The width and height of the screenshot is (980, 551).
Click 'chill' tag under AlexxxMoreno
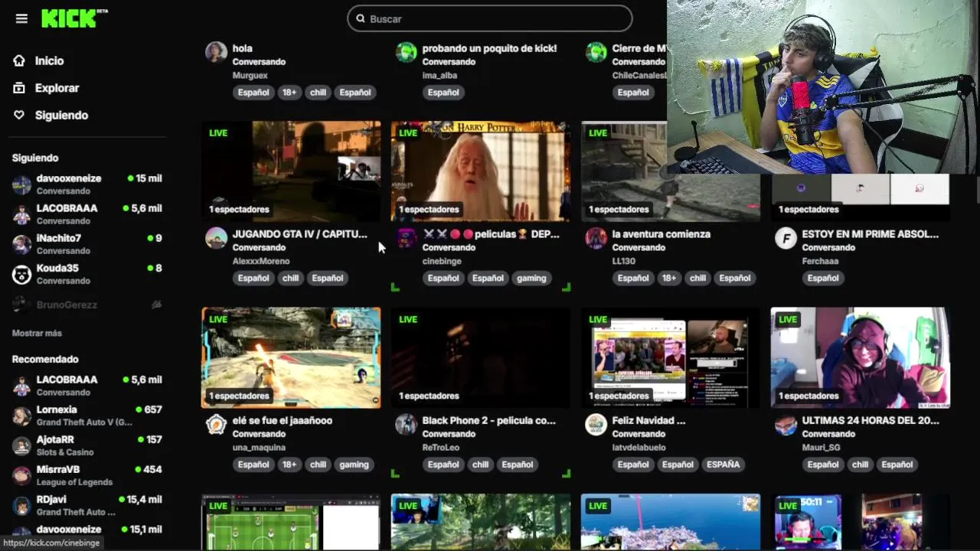click(x=290, y=279)
